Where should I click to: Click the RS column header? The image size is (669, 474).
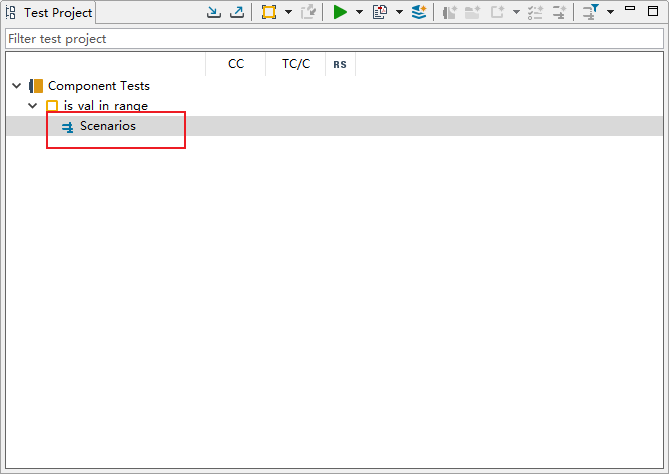340,64
